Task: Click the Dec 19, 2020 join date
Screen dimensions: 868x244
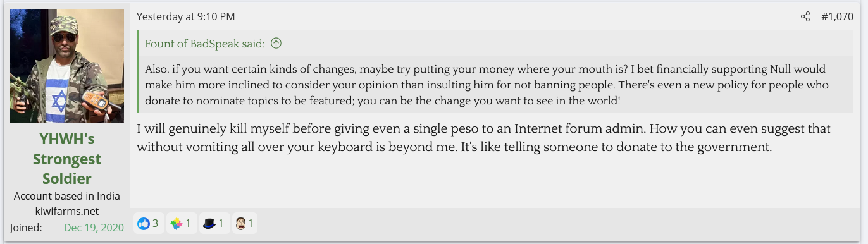Action: tap(94, 228)
